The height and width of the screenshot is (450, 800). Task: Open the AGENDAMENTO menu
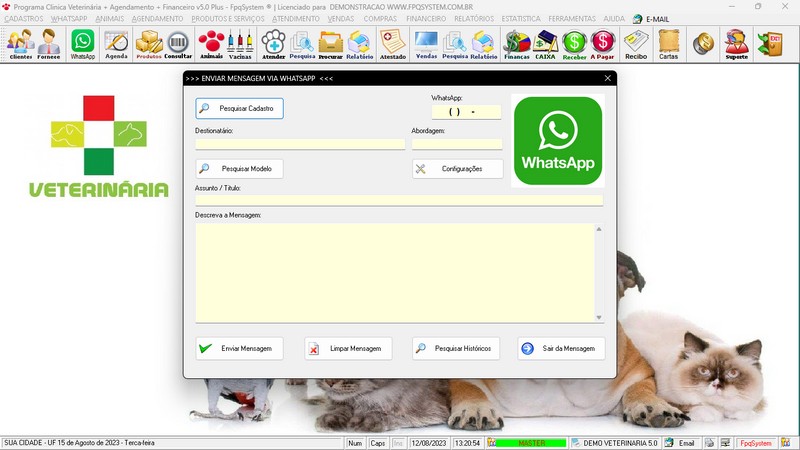pyautogui.click(x=157, y=18)
